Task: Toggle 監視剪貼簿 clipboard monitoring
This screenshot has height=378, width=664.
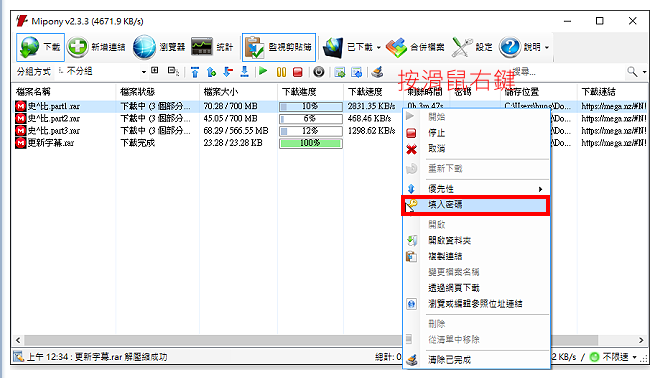Action: coord(279,47)
